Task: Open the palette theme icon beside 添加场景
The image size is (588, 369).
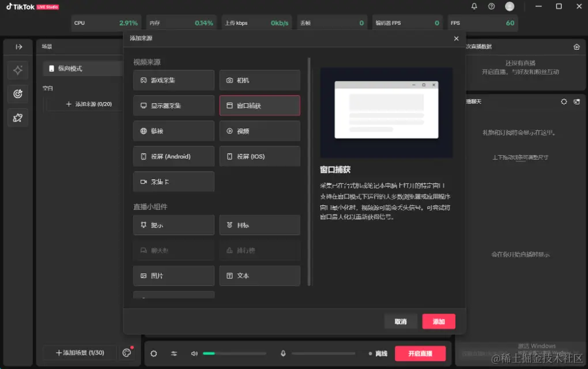Action: pyautogui.click(x=127, y=352)
